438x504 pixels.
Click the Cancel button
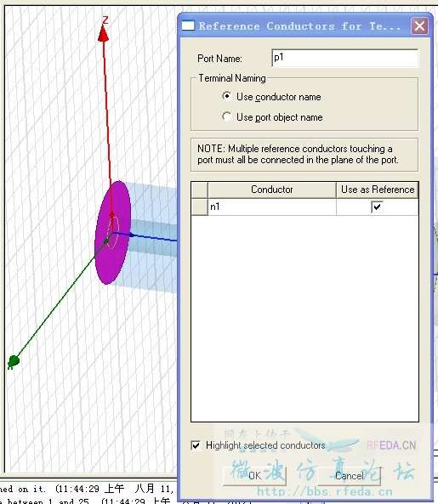pos(350,475)
